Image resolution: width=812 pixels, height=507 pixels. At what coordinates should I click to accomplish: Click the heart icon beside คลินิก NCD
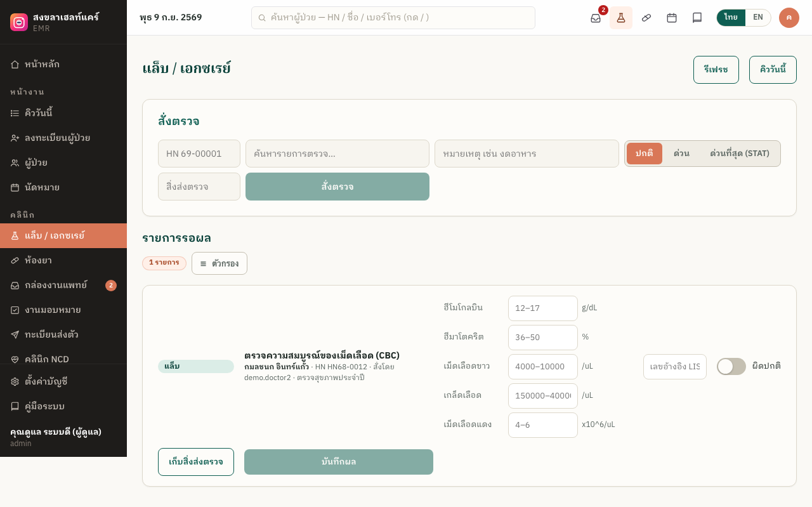click(15, 359)
